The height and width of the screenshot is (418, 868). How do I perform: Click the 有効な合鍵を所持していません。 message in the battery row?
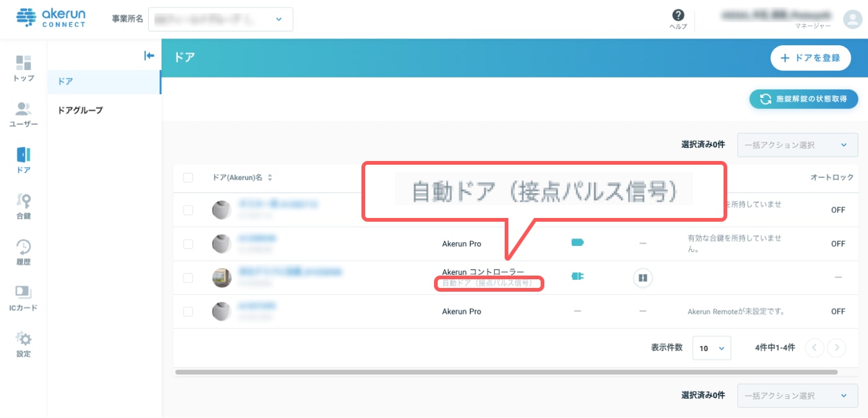click(x=735, y=244)
